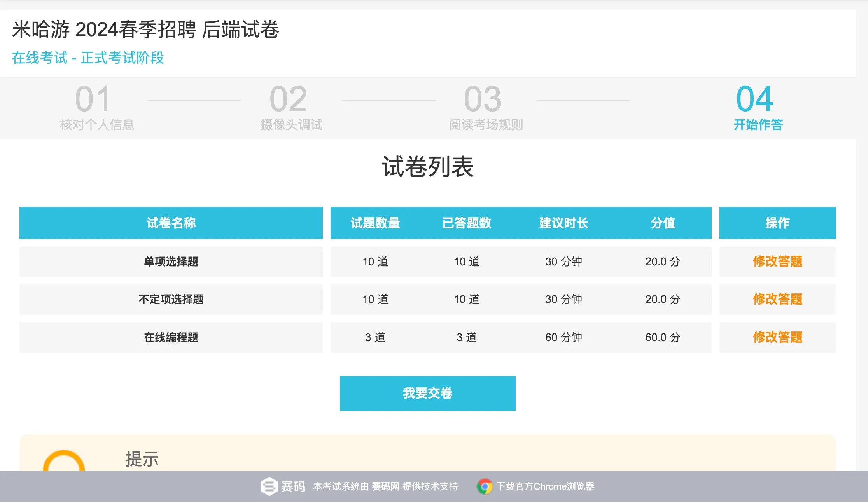Click 在线考试 - 正式考试阶段 subtitle
Viewport: 868px width, 502px height.
[88, 58]
